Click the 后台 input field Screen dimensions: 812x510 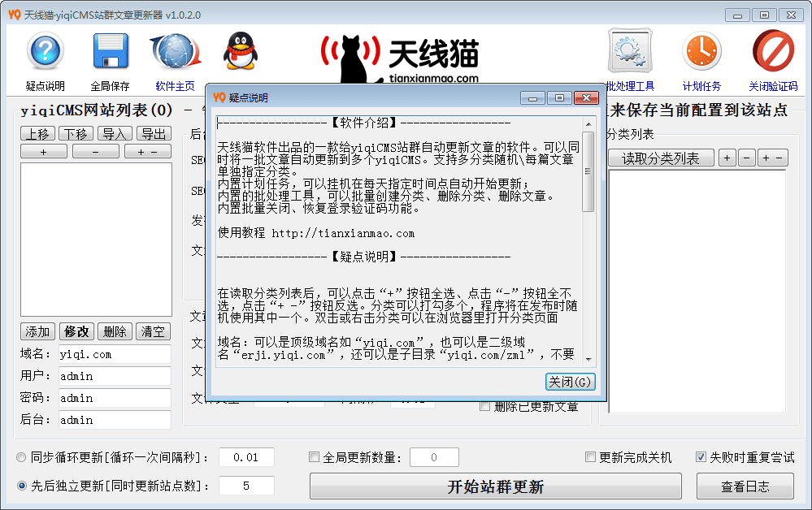(115, 420)
